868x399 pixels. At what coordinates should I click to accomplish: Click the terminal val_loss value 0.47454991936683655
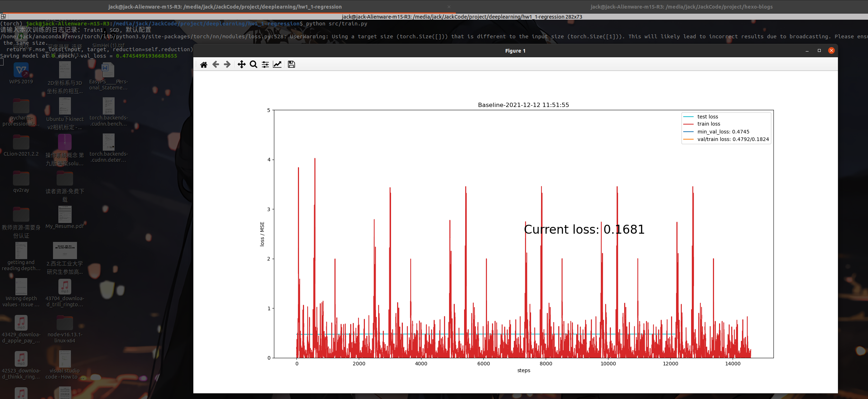pos(146,56)
